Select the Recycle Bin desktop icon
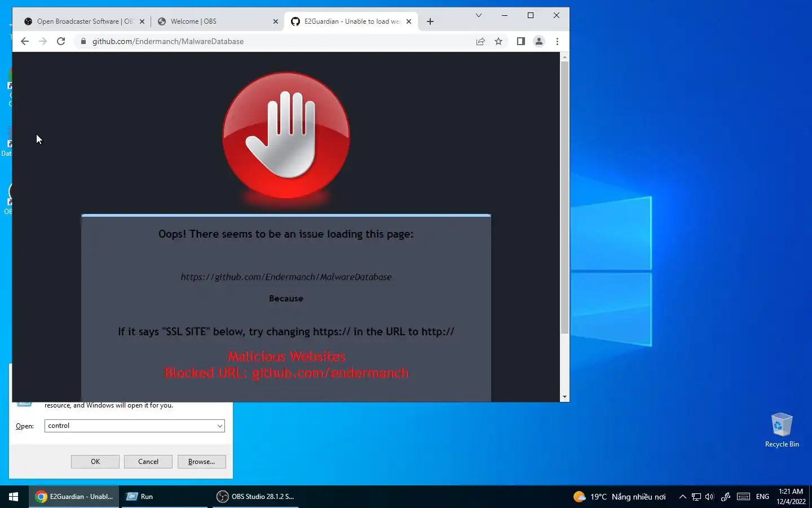Image resolution: width=812 pixels, height=508 pixels. click(782, 430)
